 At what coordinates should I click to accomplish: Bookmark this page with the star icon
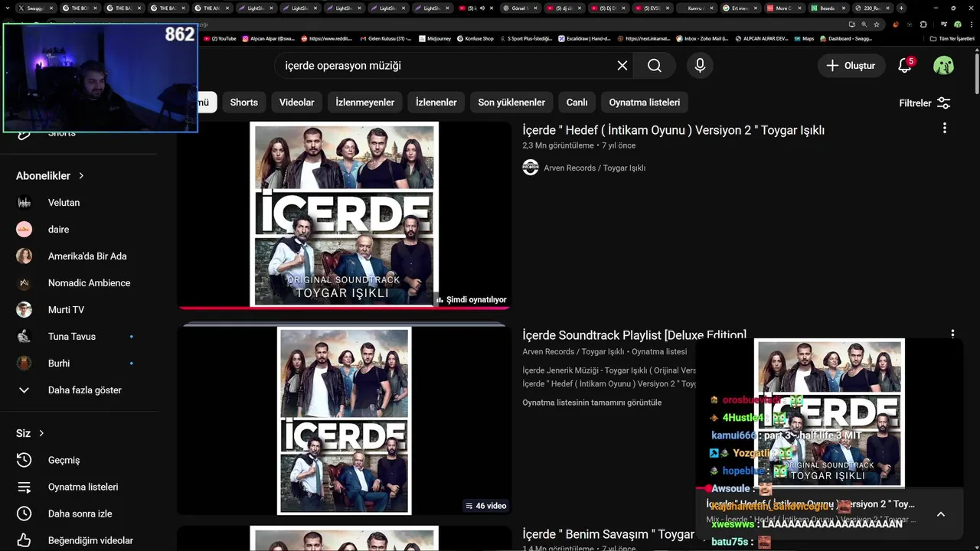click(877, 24)
